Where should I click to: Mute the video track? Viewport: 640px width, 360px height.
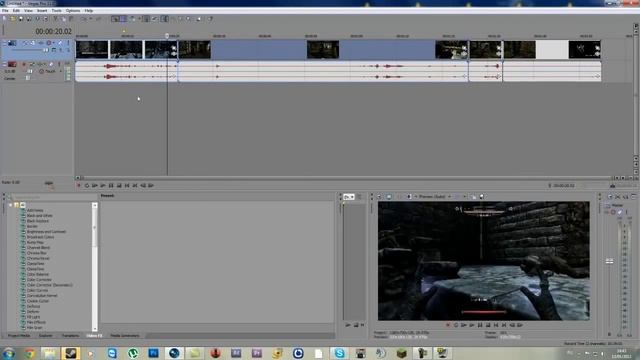point(60,42)
